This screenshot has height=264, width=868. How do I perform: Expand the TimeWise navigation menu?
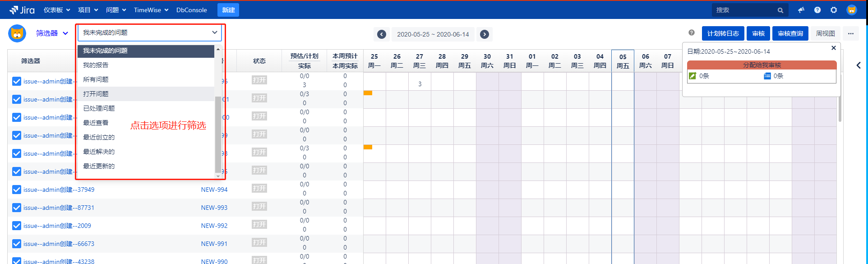coord(151,10)
